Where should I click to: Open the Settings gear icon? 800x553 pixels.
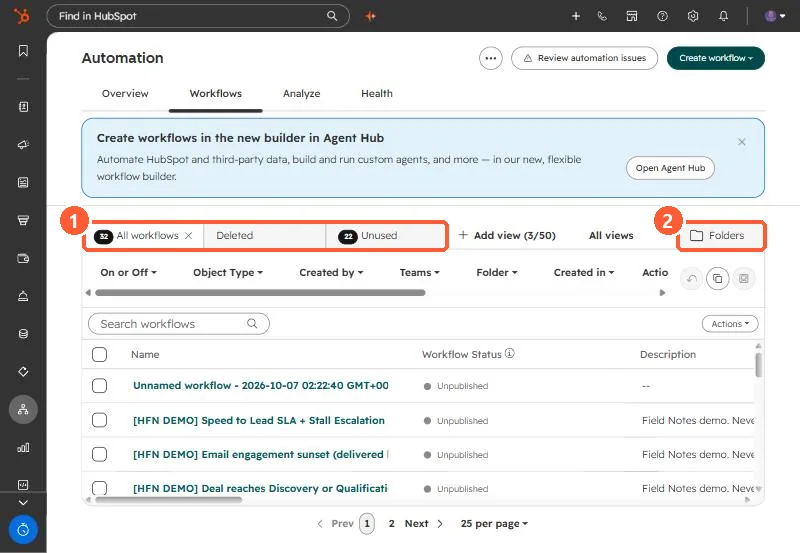pyautogui.click(x=693, y=16)
